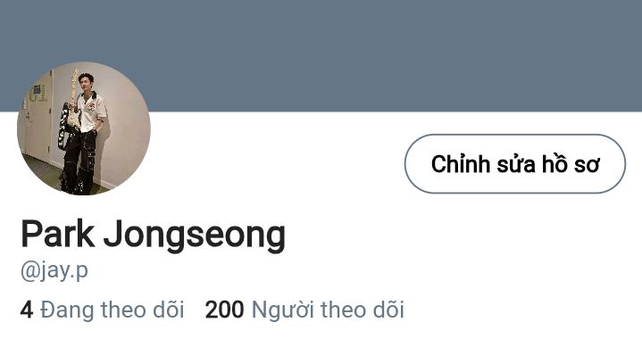Tap the guitar in the avatar photo
Image resolution: width=642 pixels, height=364 pixels.
click(x=70, y=111)
